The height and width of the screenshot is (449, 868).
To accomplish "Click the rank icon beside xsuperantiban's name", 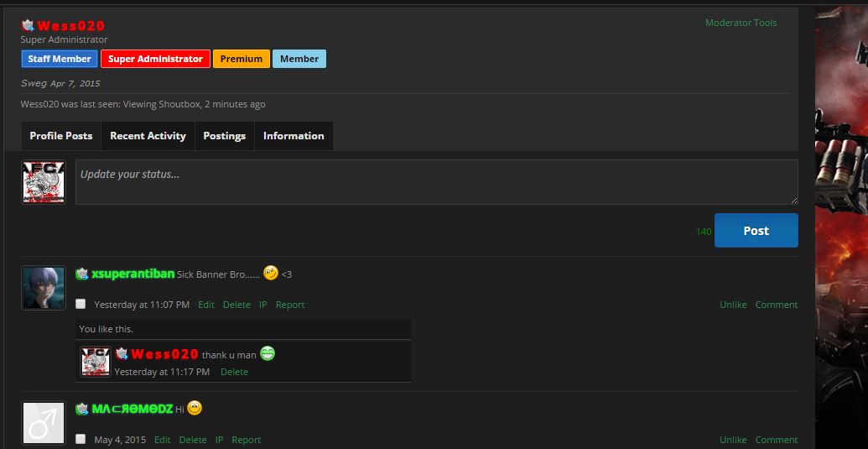I will tap(81, 274).
